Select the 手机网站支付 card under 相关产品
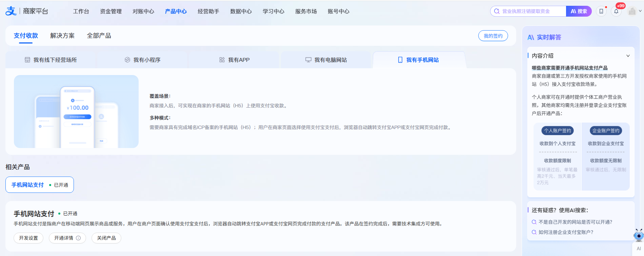Viewport: 644px width, 256px height. [x=40, y=185]
